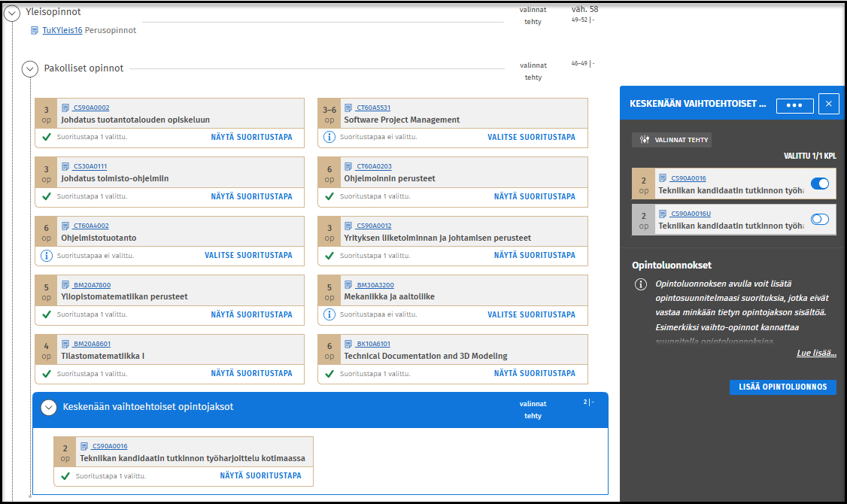Collapse Keskenään vaihtoehtoiset opintojaksot section
Screen dimensions: 847x504
[49, 407]
